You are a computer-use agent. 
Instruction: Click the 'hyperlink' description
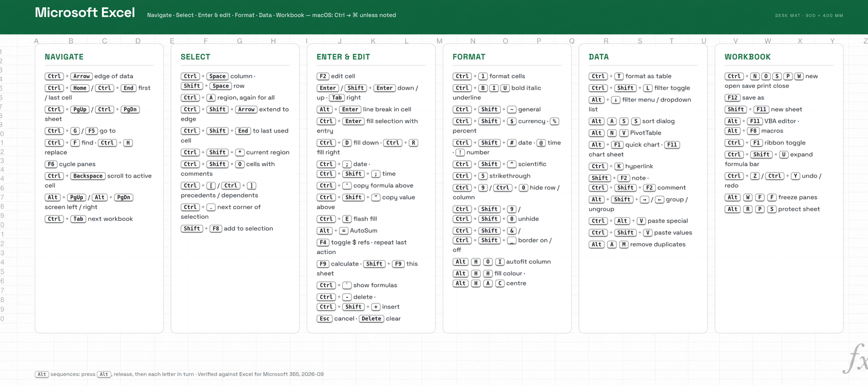[639, 167]
